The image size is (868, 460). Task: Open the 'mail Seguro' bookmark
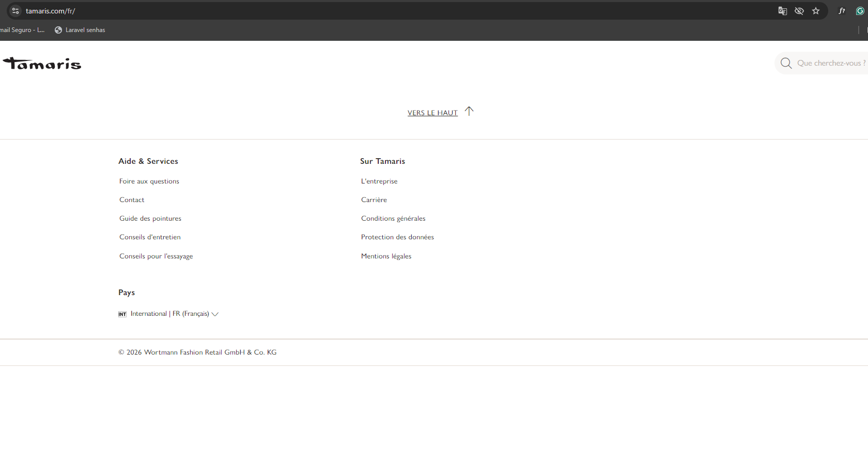22,30
